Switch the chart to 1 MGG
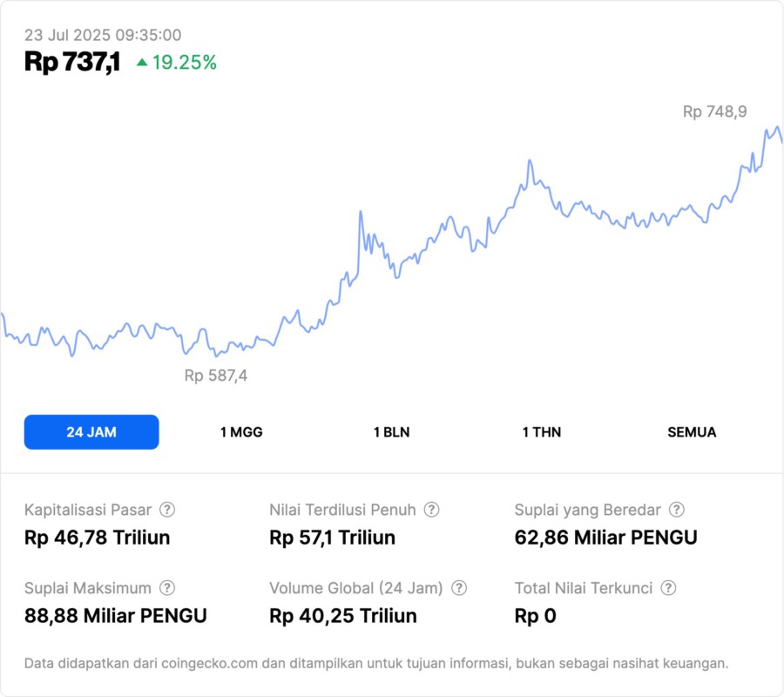784x697 pixels. (241, 432)
